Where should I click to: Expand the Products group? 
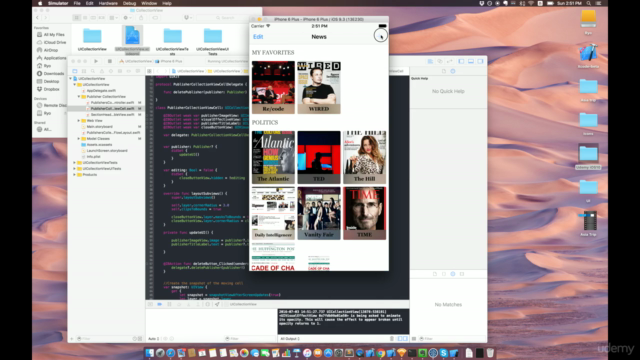[75, 175]
